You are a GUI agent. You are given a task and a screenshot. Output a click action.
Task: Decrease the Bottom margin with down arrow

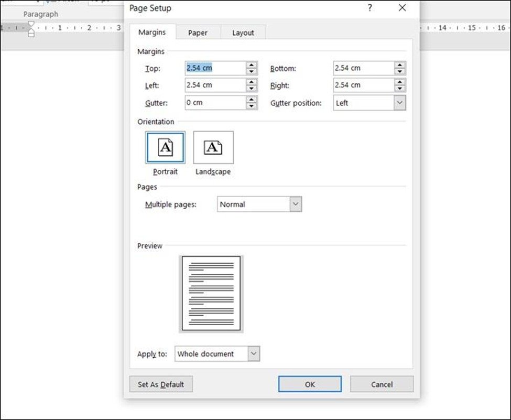(x=400, y=71)
